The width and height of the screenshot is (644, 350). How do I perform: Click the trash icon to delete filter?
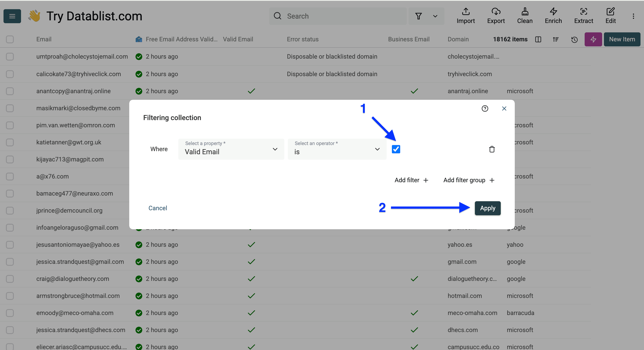pyautogui.click(x=492, y=149)
